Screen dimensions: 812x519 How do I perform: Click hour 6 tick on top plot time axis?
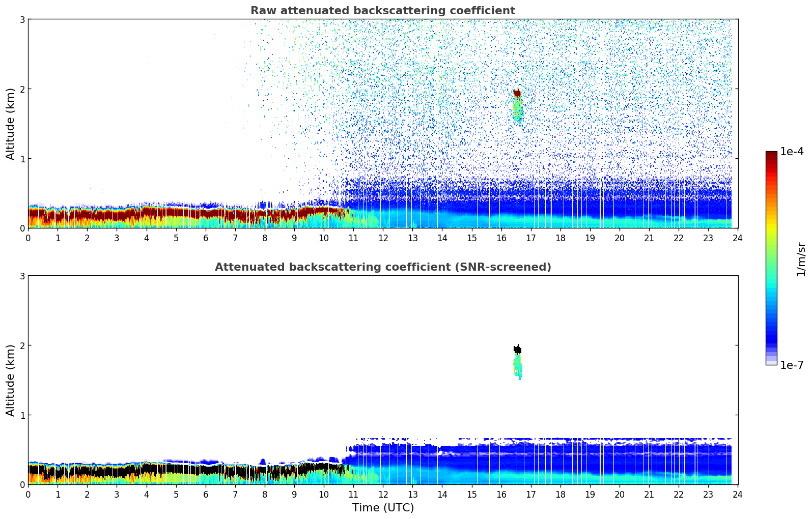(206, 238)
